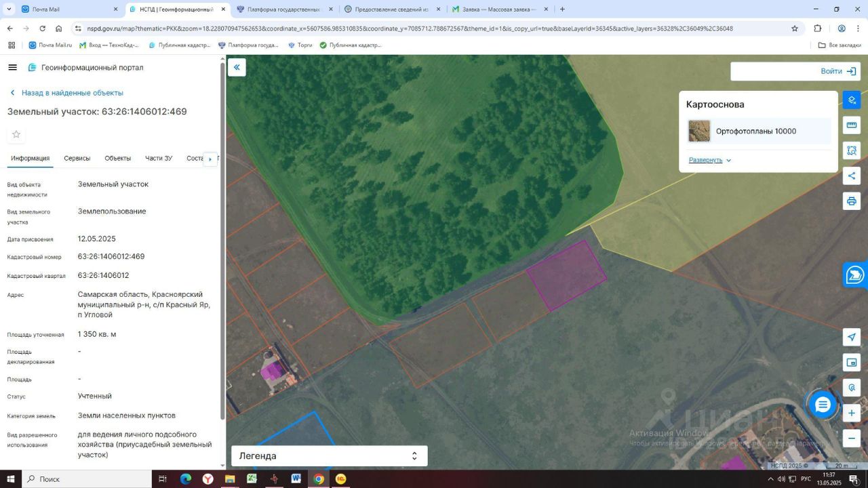Zoom out on the map
The width and height of the screenshot is (868, 488).
click(852, 438)
